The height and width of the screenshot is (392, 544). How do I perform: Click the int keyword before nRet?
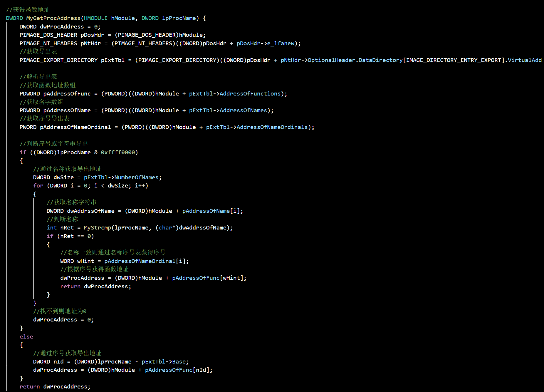[52, 228]
